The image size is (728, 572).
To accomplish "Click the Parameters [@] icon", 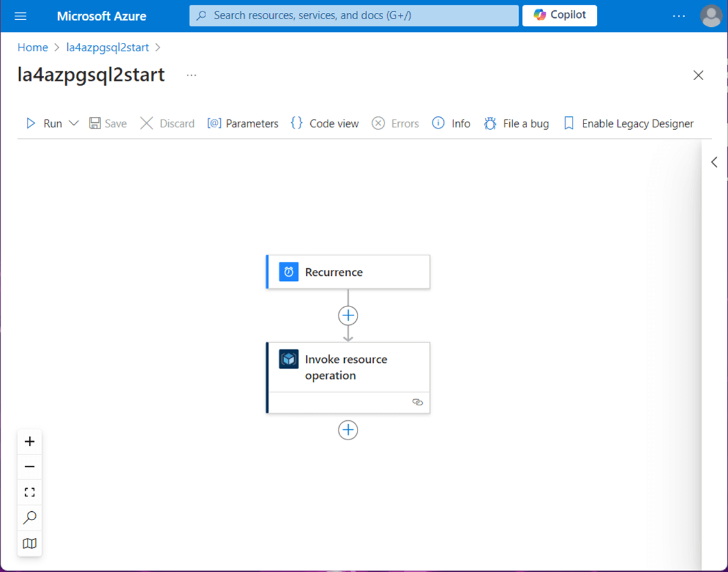I will (x=214, y=123).
